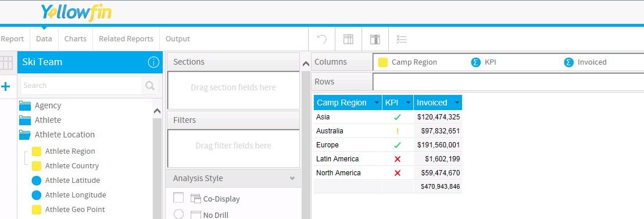This screenshot has height=219, width=644.
Task: Click the yellow warning KPI for Australia
Action: [x=397, y=131]
